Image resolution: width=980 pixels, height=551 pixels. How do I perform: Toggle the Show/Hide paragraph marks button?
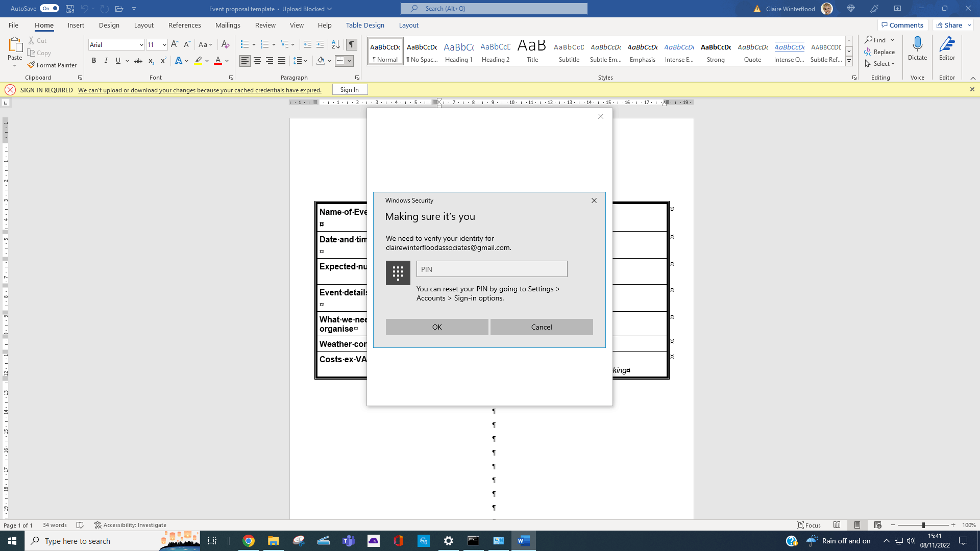pyautogui.click(x=352, y=45)
